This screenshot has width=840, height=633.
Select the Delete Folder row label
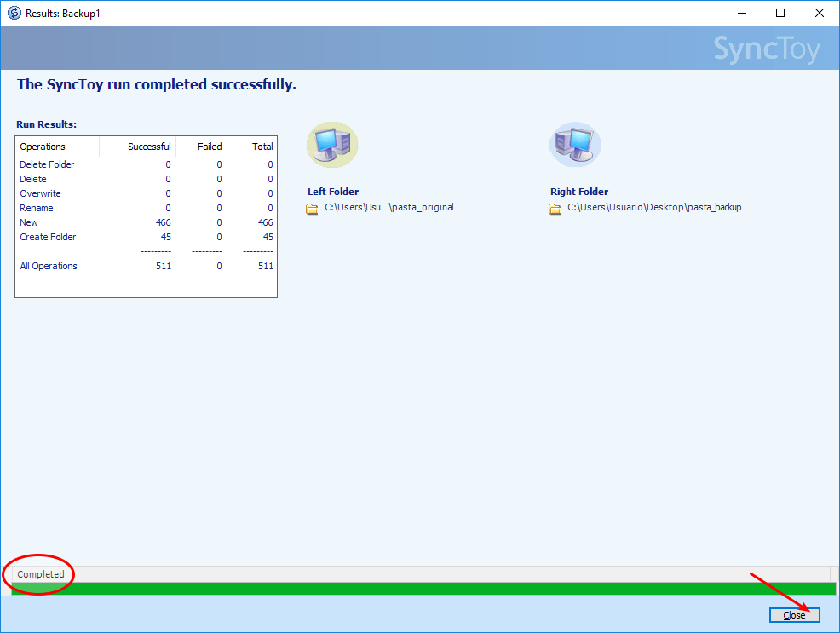coord(47,164)
